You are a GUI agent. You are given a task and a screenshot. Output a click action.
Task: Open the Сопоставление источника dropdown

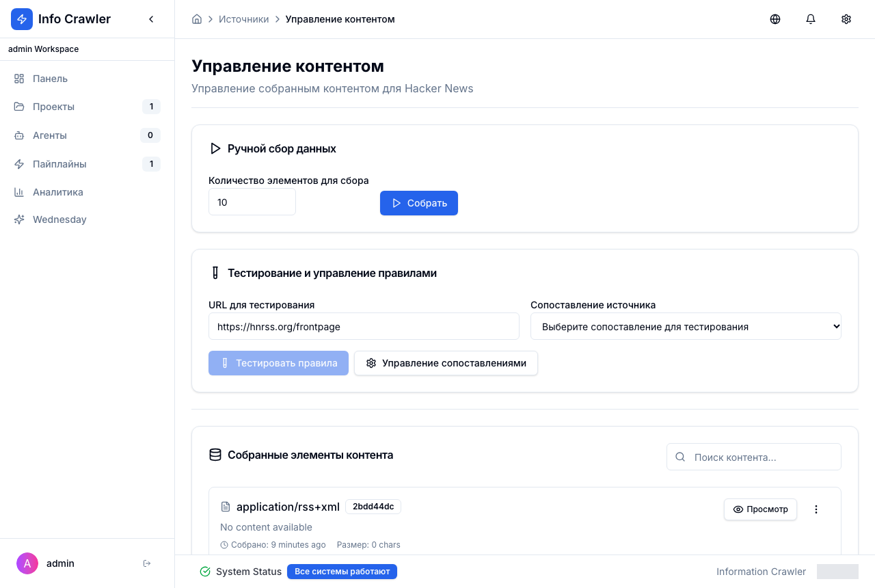[686, 326]
